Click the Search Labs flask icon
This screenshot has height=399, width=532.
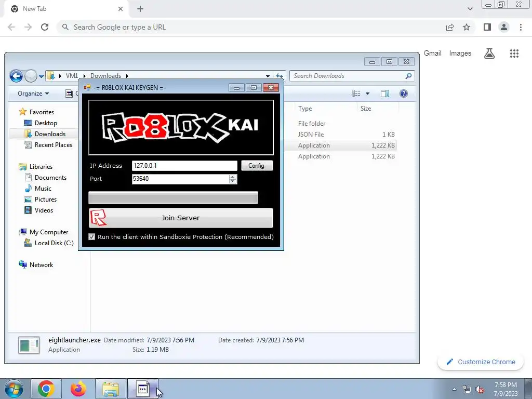[489, 54]
